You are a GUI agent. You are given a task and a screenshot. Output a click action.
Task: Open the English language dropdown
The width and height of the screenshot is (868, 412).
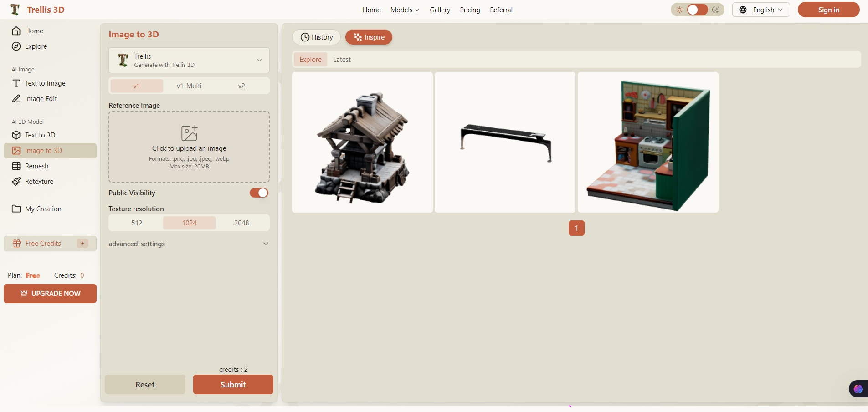click(x=761, y=10)
